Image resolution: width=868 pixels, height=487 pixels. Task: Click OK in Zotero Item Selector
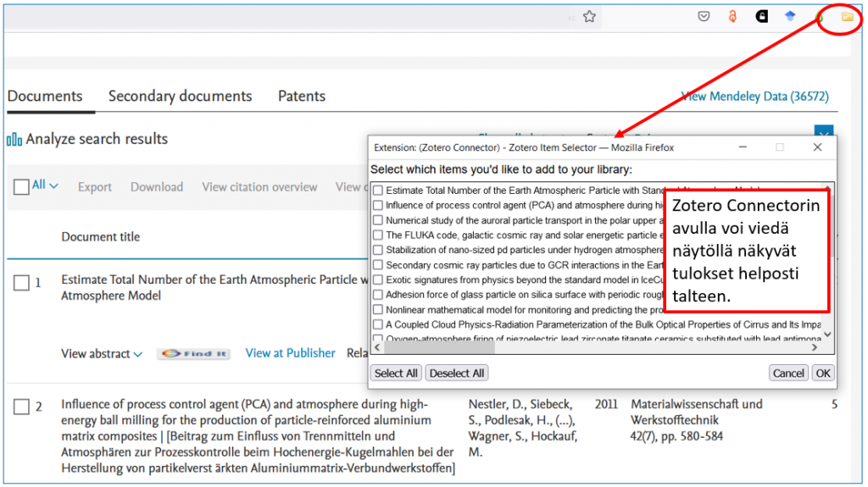[x=823, y=373]
